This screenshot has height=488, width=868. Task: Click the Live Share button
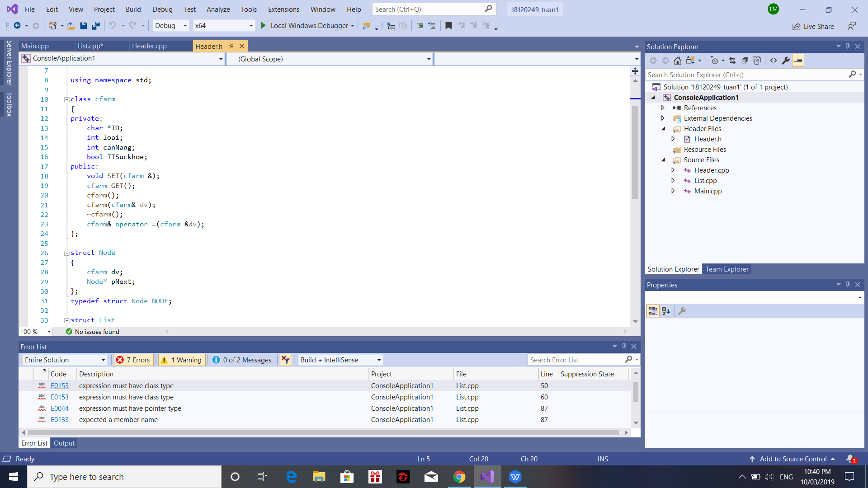813,27
